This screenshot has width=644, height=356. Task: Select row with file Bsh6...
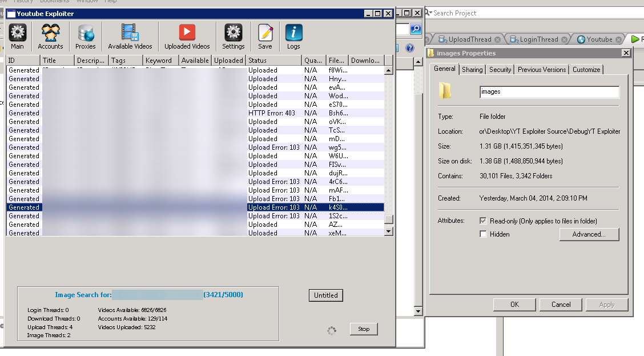coord(195,113)
